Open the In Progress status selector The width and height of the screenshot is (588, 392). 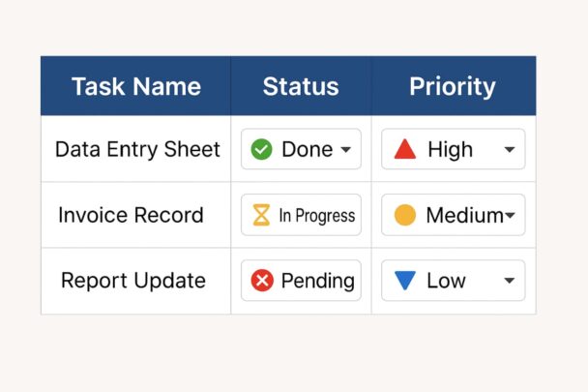pyautogui.click(x=301, y=215)
